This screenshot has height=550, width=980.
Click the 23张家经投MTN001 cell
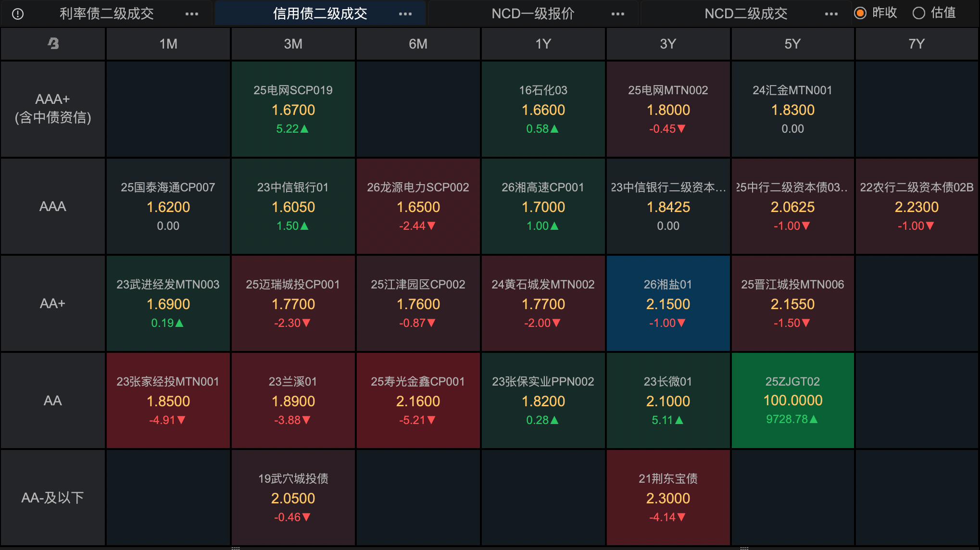coord(168,400)
